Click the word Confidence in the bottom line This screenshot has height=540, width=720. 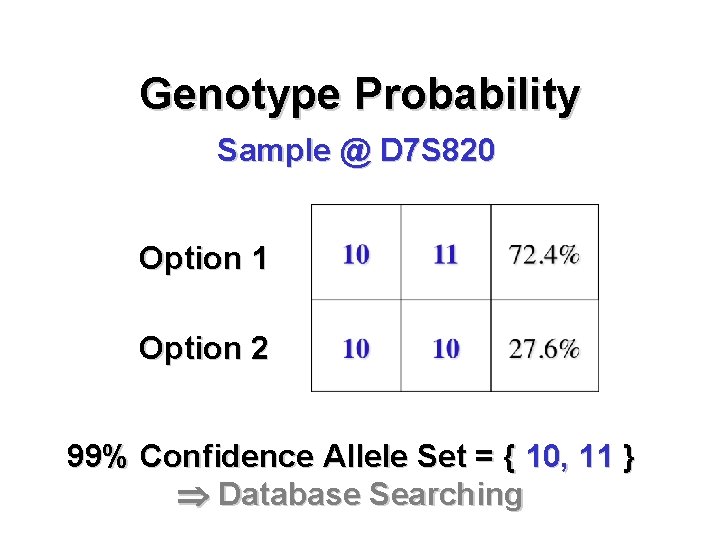[x=227, y=457]
